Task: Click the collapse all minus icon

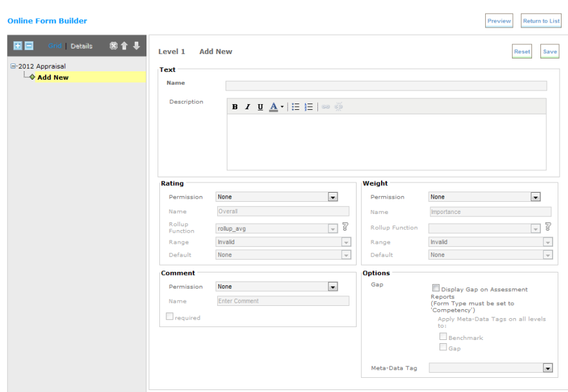Action: 29,46
